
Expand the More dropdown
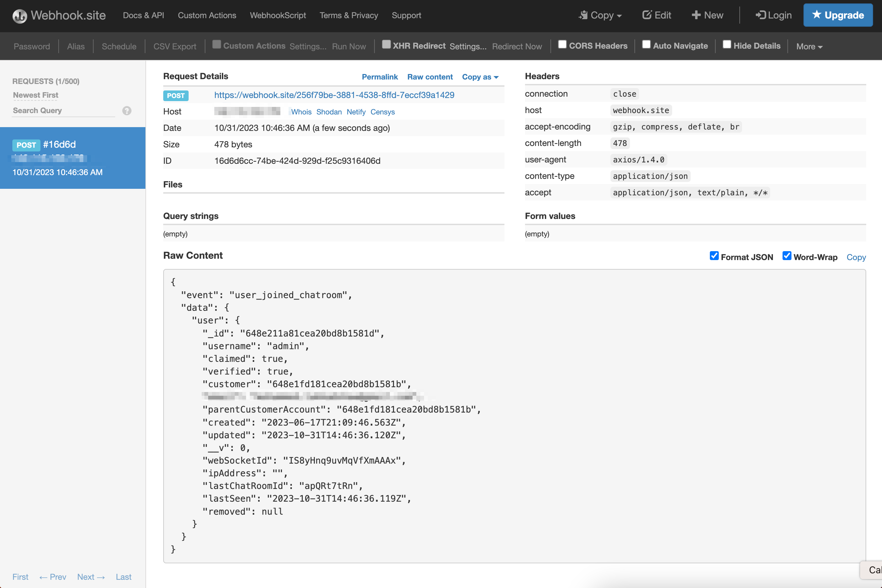tap(809, 47)
